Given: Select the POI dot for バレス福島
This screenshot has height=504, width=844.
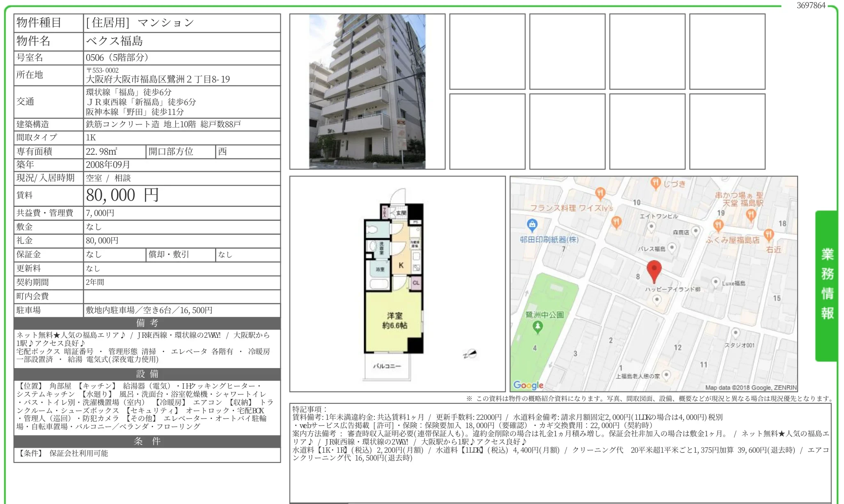Looking at the screenshot, I should [x=672, y=247].
